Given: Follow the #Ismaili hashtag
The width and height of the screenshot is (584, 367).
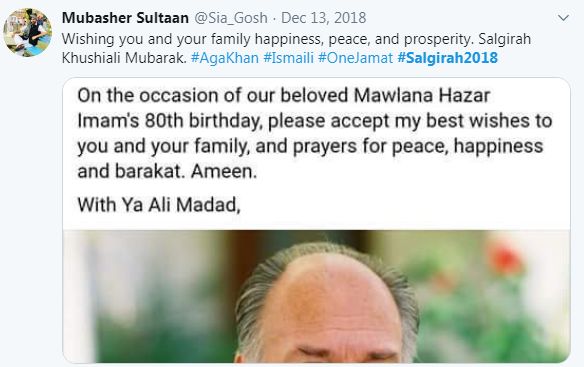Looking at the screenshot, I should 288,58.
